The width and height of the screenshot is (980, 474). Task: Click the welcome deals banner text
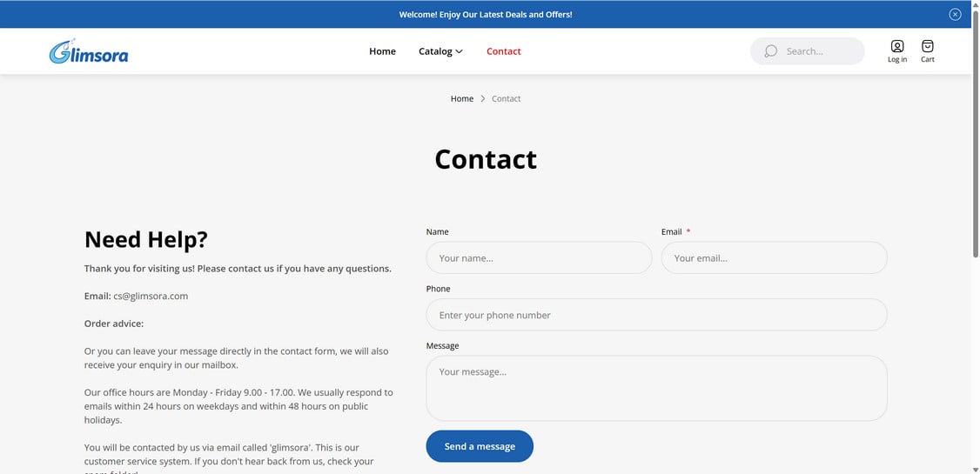point(486,15)
